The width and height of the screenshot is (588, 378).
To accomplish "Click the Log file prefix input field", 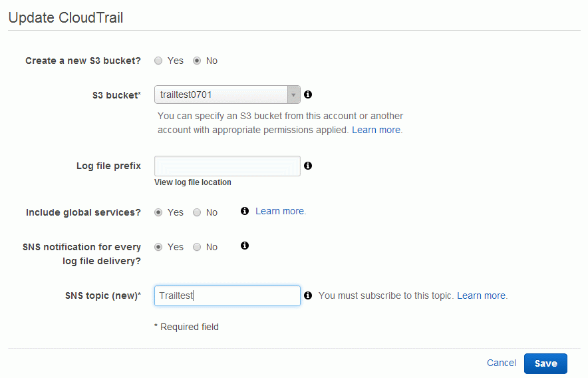I will coord(227,166).
